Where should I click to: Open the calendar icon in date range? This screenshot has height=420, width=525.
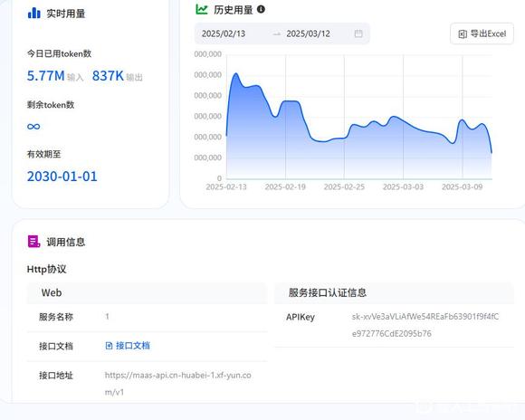tap(358, 33)
